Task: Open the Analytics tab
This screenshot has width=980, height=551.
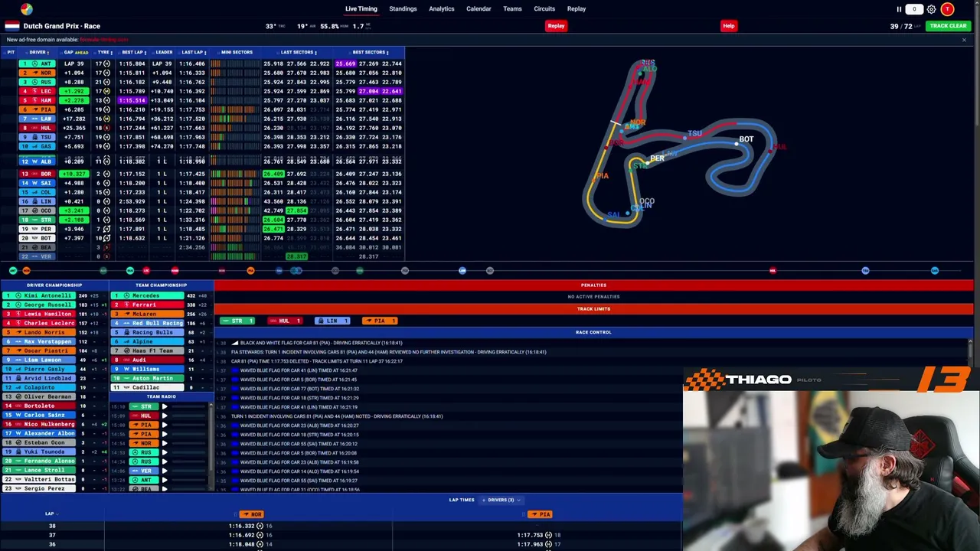Action: coord(442,9)
